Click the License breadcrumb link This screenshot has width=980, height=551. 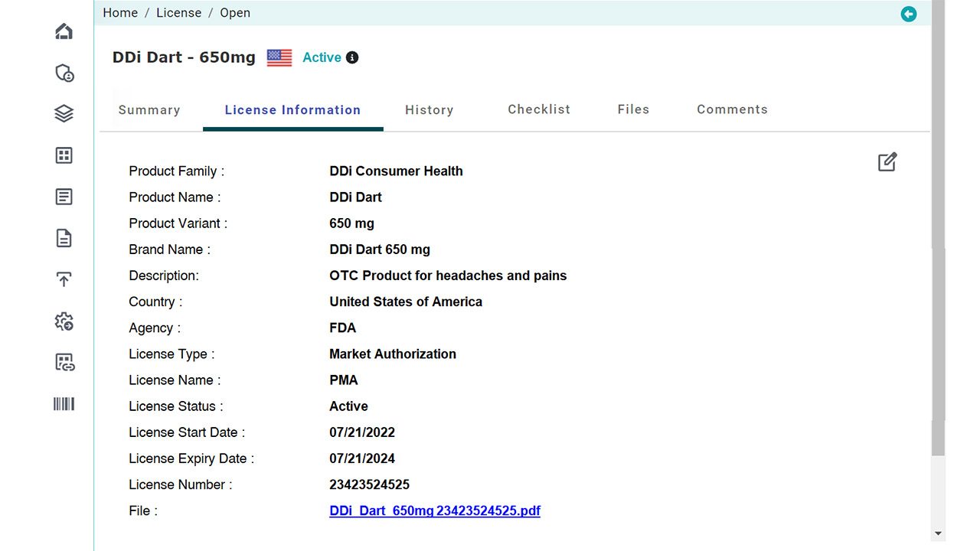178,13
